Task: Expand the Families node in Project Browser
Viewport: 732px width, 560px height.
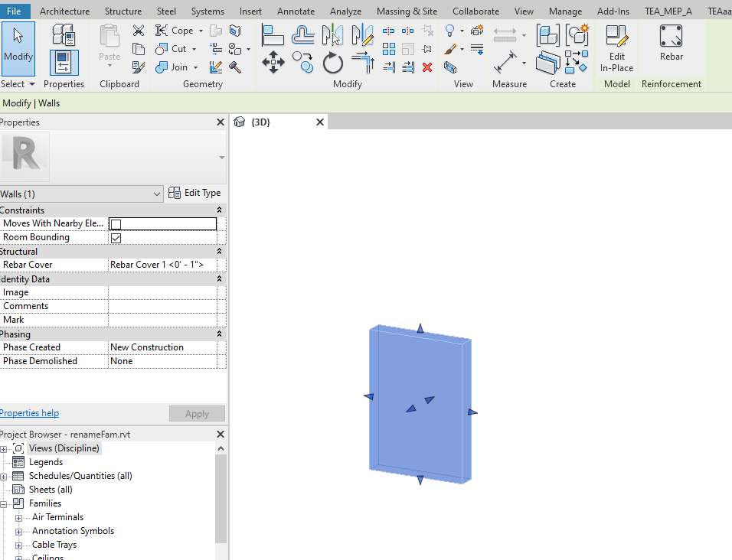Action: click(x=5, y=503)
